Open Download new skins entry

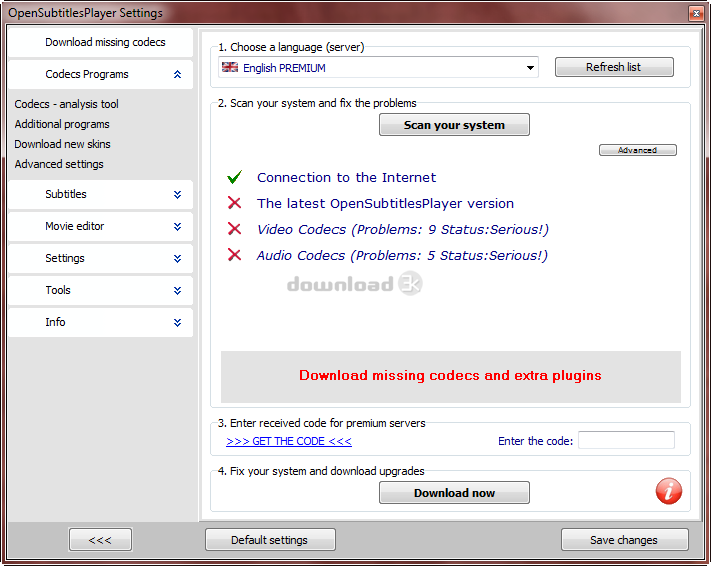pyautogui.click(x=62, y=144)
